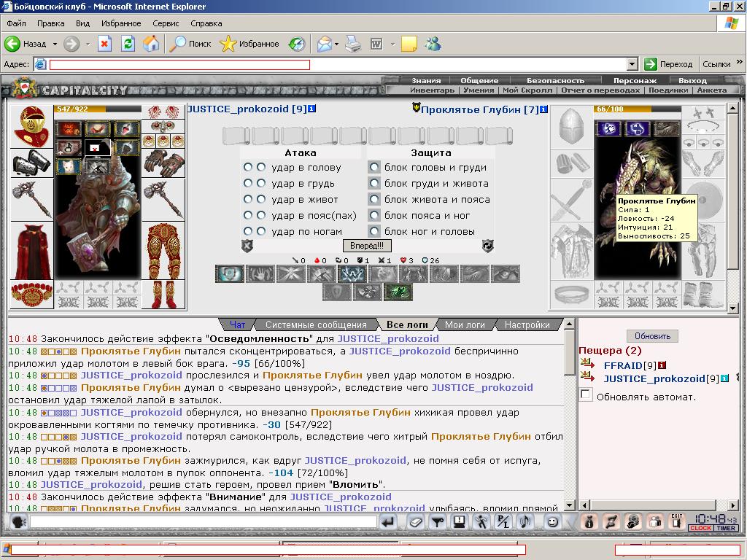This screenshot has height=560, width=747.
Task: Click the IE Refresh toolbar icon
Action: pyautogui.click(x=128, y=44)
